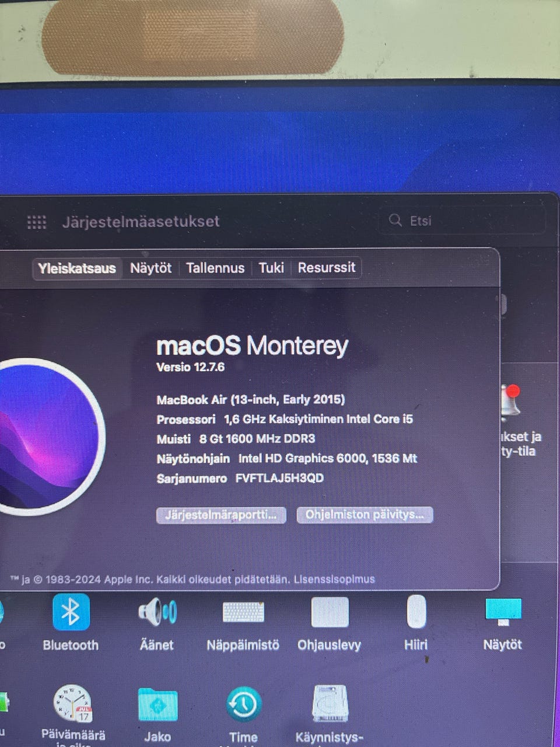Open the Käynnistyslevy startup disk icon

point(330,704)
